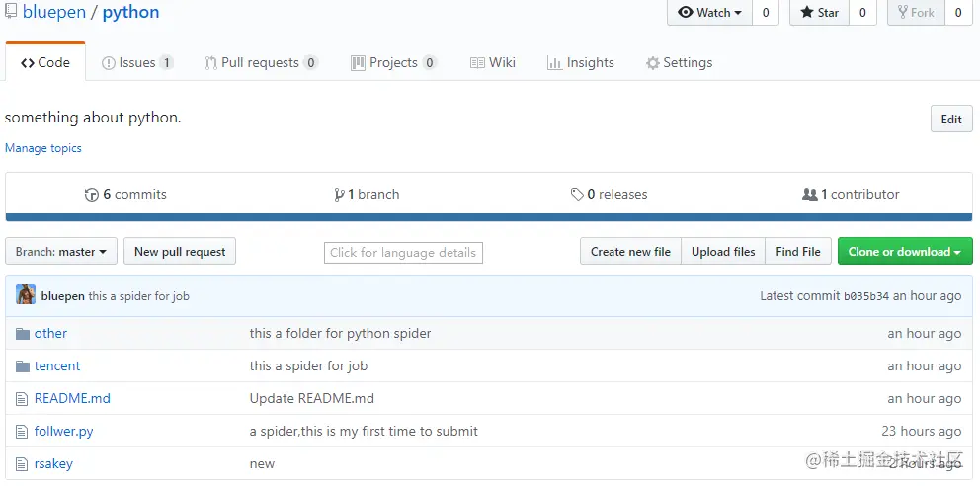Click the rsakey commit message 'new'
This screenshot has width=980, height=486.
(x=262, y=464)
